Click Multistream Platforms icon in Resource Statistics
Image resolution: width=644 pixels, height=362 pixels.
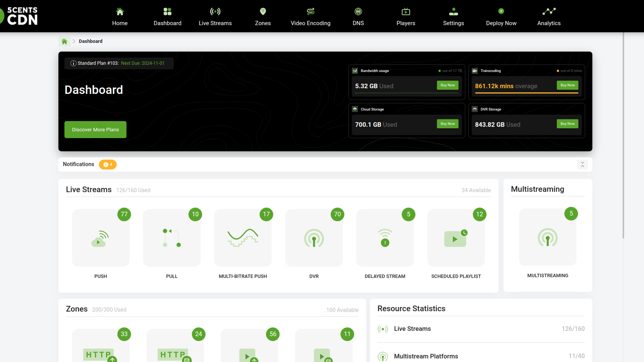click(383, 356)
